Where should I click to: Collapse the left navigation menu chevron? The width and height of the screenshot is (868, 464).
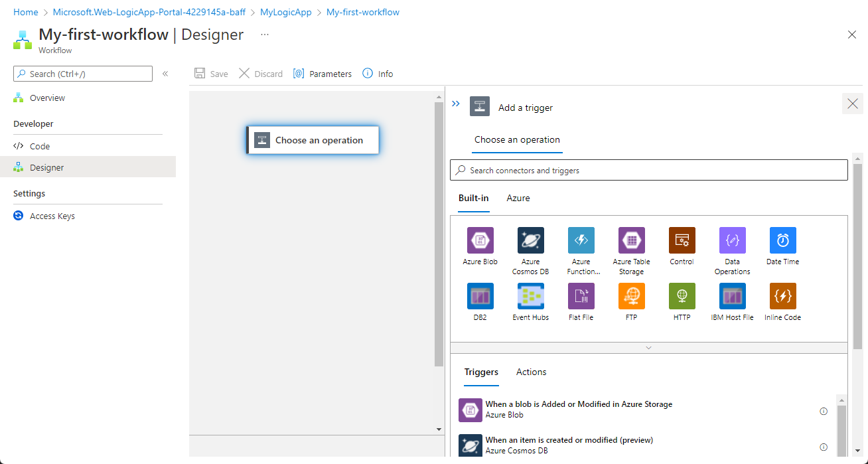pyautogui.click(x=165, y=74)
